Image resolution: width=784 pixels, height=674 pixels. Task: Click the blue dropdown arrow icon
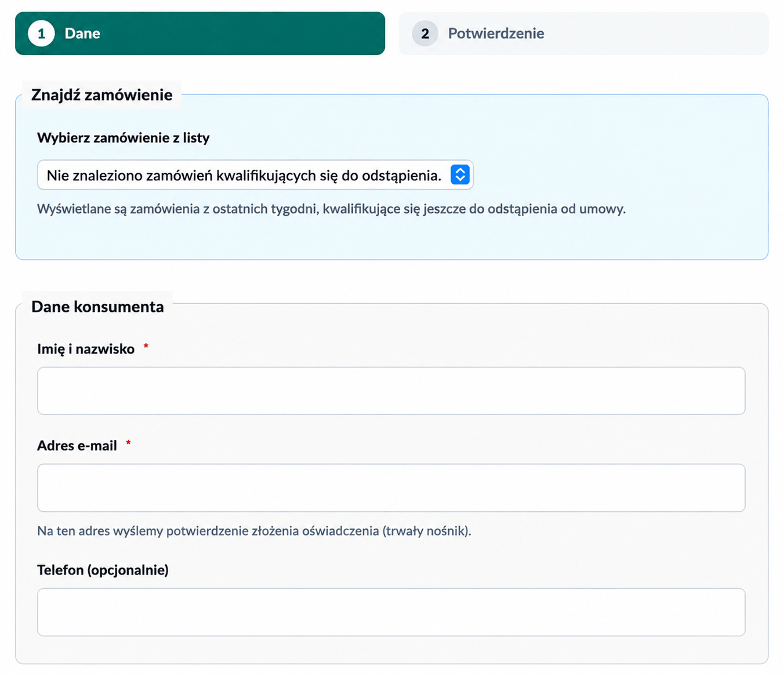click(x=460, y=175)
